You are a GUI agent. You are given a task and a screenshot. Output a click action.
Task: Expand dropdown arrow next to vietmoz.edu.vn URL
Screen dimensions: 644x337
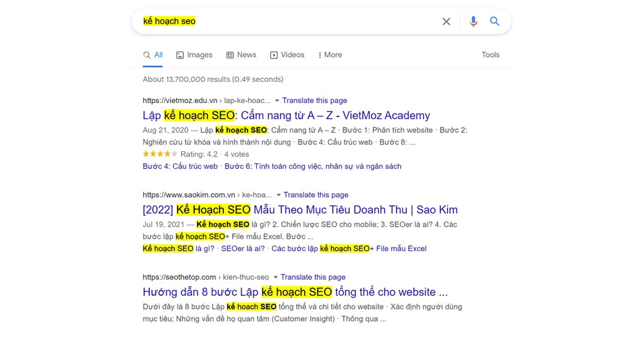coord(277,101)
